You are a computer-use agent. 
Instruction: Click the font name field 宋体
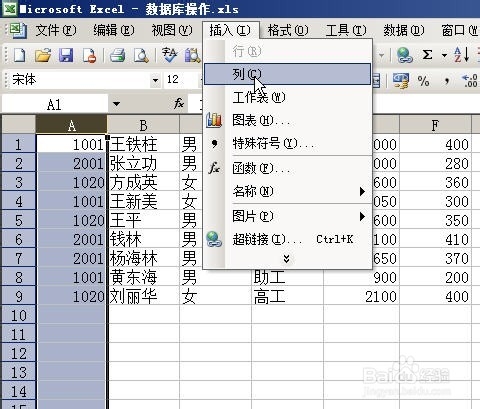[80, 80]
